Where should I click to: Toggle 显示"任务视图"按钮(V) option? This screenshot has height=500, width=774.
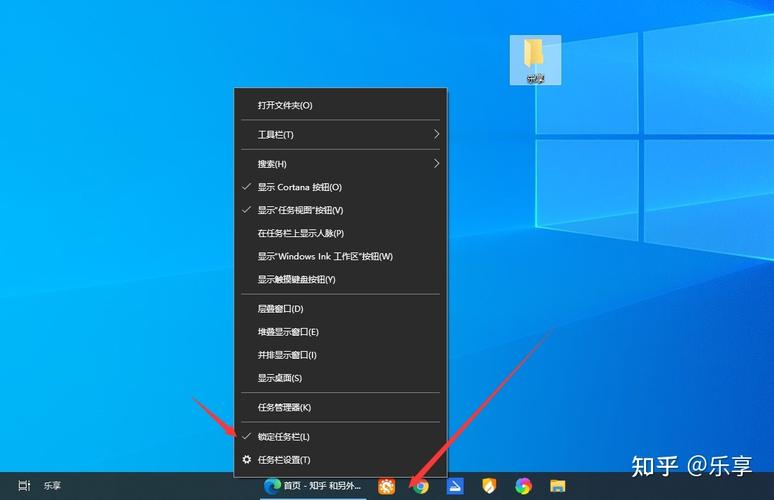point(340,210)
